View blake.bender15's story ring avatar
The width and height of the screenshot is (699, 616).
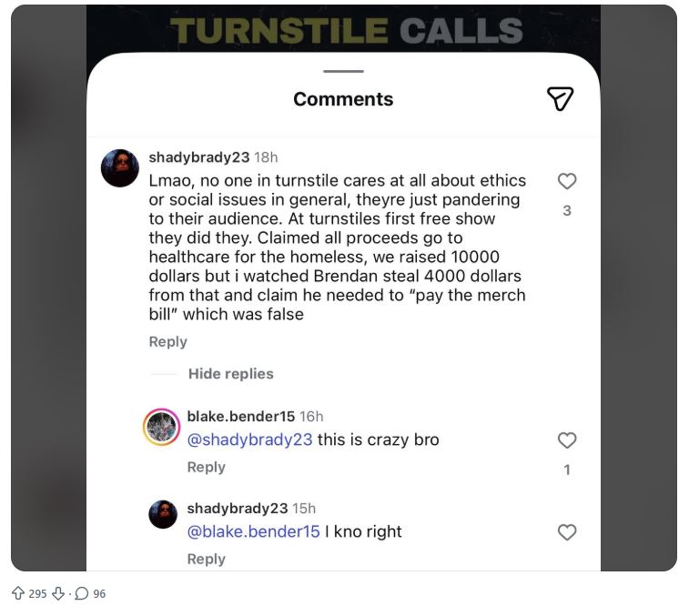pos(161,427)
